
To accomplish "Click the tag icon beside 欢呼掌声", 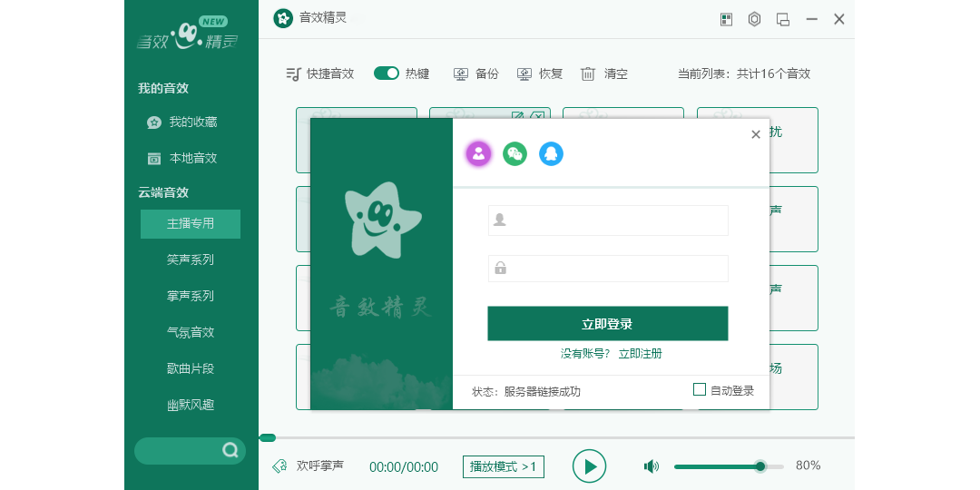I will [279, 466].
